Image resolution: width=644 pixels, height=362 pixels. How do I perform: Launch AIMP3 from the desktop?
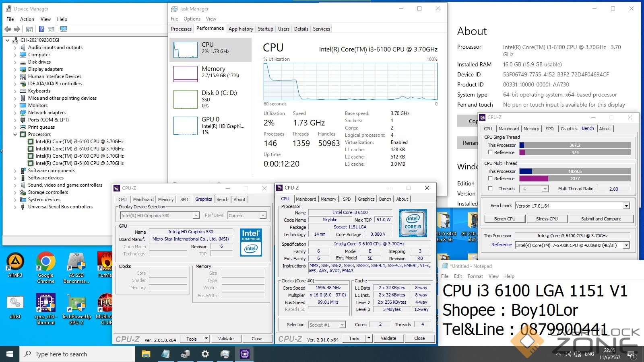point(15,265)
